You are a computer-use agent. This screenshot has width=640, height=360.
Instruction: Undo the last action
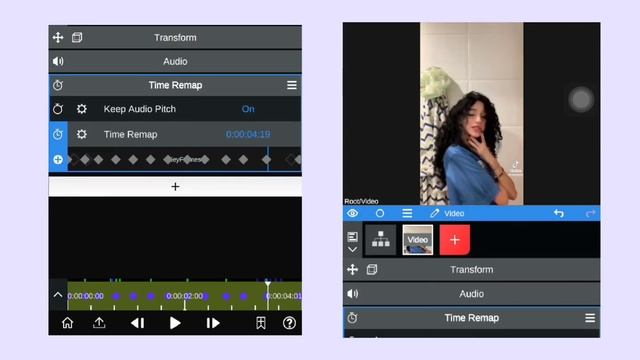pos(559,213)
